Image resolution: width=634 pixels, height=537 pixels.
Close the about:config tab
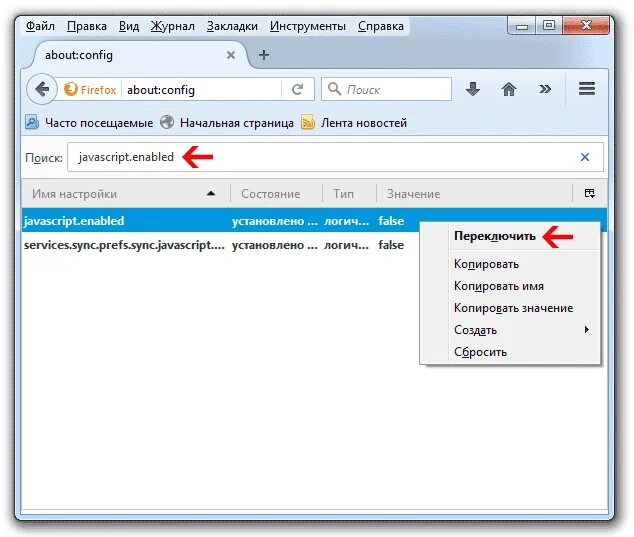(x=231, y=55)
